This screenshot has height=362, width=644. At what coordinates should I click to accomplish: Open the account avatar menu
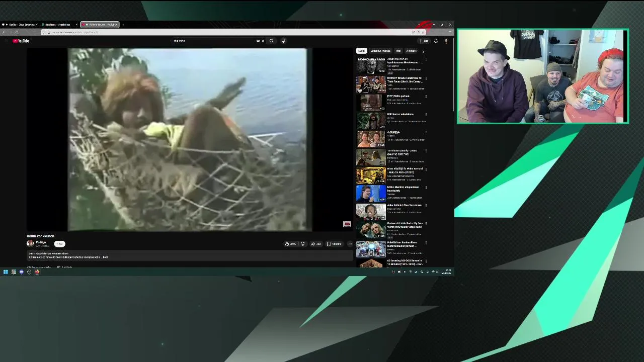pos(446,41)
